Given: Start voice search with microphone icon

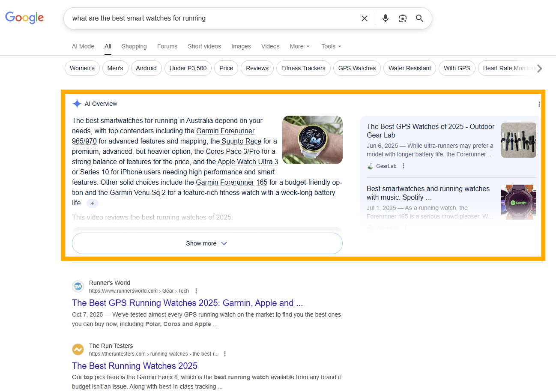Looking at the screenshot, I should point(386,18).
